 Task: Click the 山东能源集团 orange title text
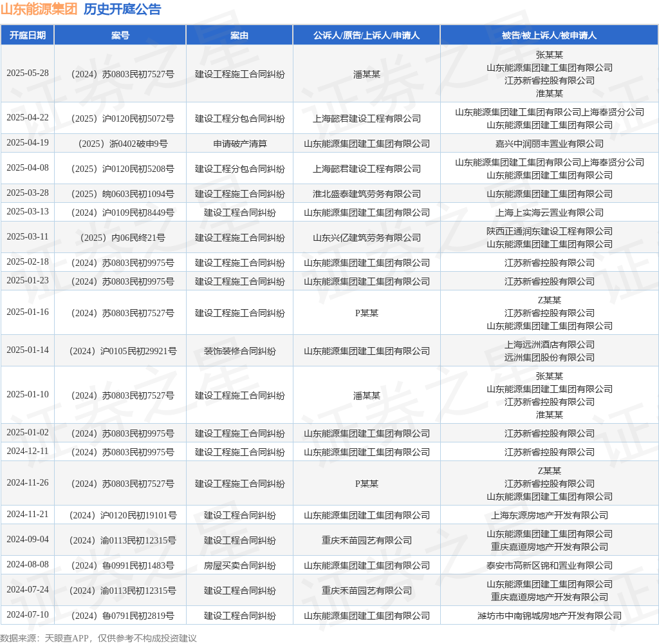pos(39,9)
